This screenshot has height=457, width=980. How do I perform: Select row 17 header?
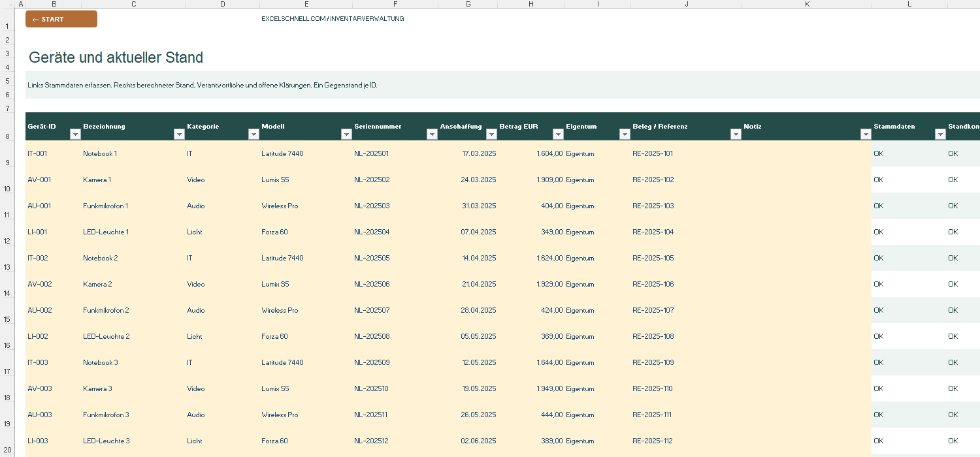click(7, 362)
